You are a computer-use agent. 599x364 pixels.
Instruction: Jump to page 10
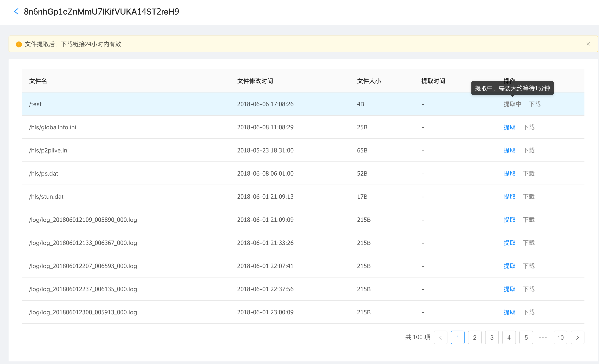click(x=560, y=337)
